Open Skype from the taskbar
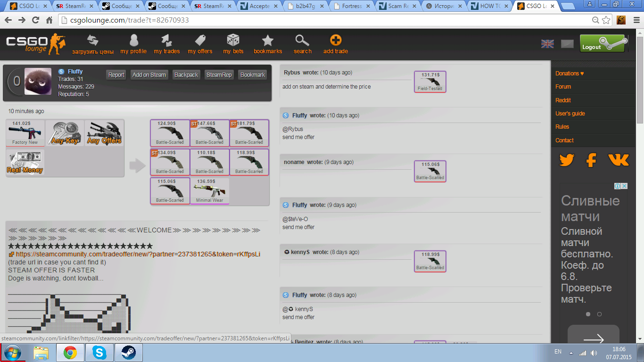644x362 pixels. 99,353
